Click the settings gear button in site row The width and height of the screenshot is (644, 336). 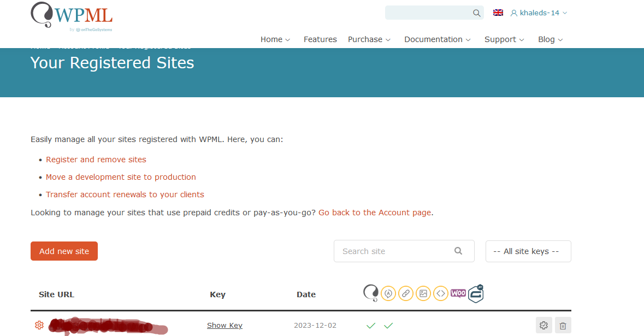tap(544, 325)
